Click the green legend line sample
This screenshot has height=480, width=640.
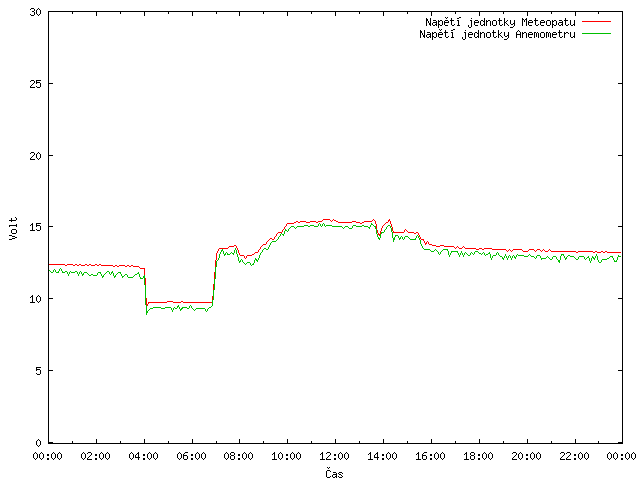[x=596, y=33]
